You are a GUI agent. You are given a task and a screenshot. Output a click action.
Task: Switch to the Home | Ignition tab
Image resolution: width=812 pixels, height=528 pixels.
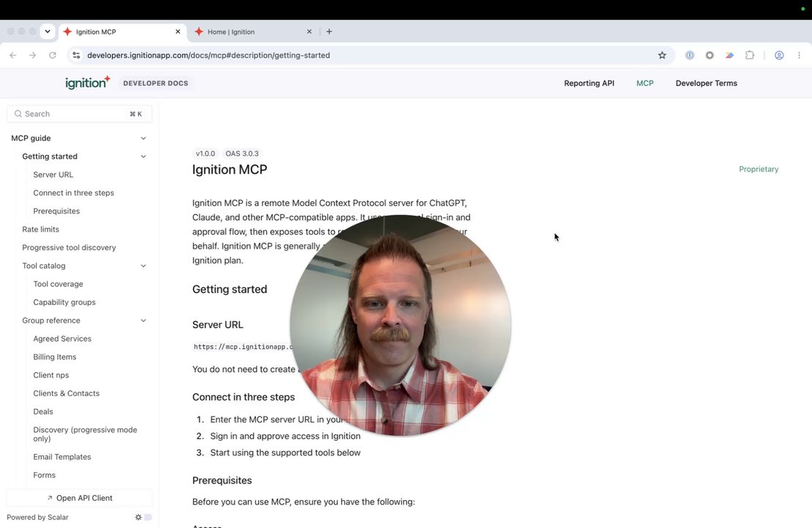coord(253,32)
